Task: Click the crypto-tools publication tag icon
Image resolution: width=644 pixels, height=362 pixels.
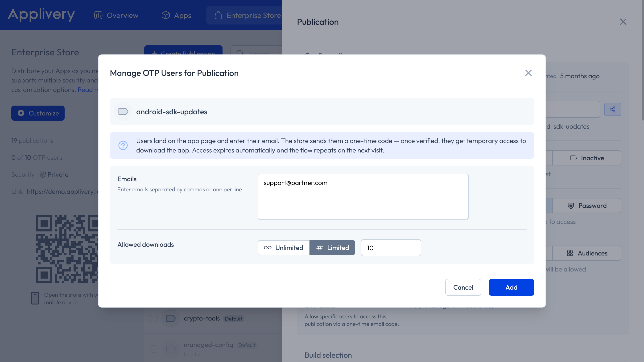Action: pyautogui.click(x=171, y=318)
